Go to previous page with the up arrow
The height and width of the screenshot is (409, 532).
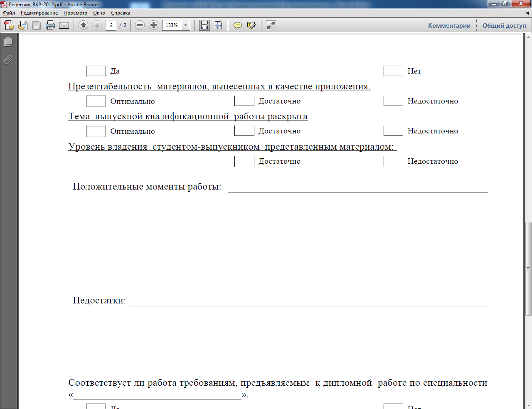[83, 25]
